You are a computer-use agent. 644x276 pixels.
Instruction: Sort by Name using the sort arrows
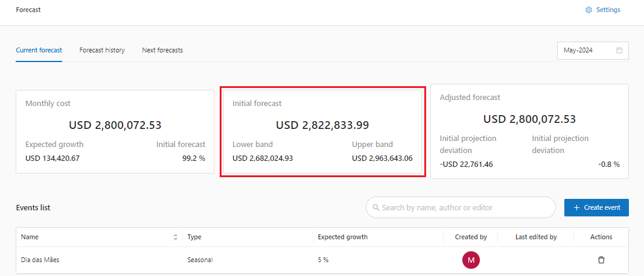(176, 237)
